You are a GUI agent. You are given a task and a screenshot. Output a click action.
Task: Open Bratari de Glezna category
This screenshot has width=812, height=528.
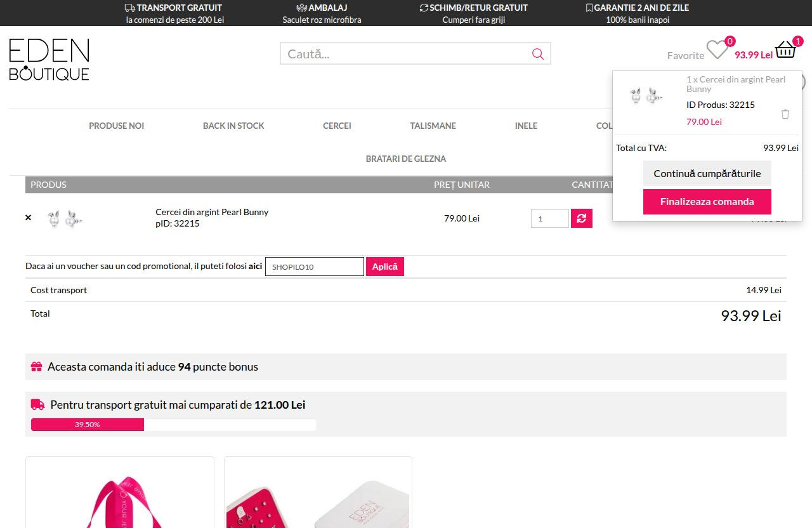[406, 159]
